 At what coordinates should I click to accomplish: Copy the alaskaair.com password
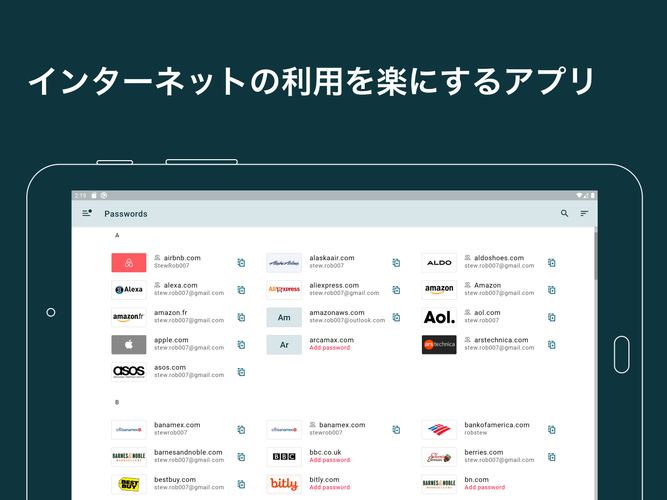pyautogui.click(x=396, y=263)
